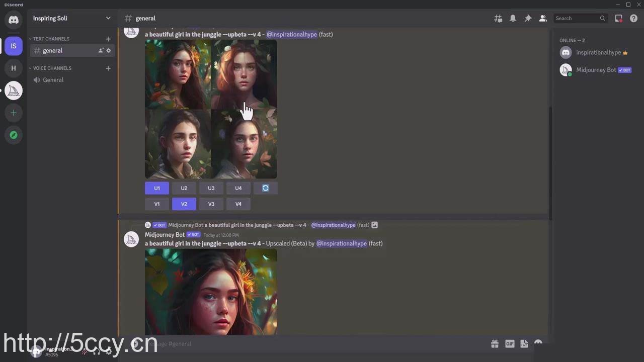Collapse the VOICE CHANNELS category

pyautogui.click(x=52, y=68)
